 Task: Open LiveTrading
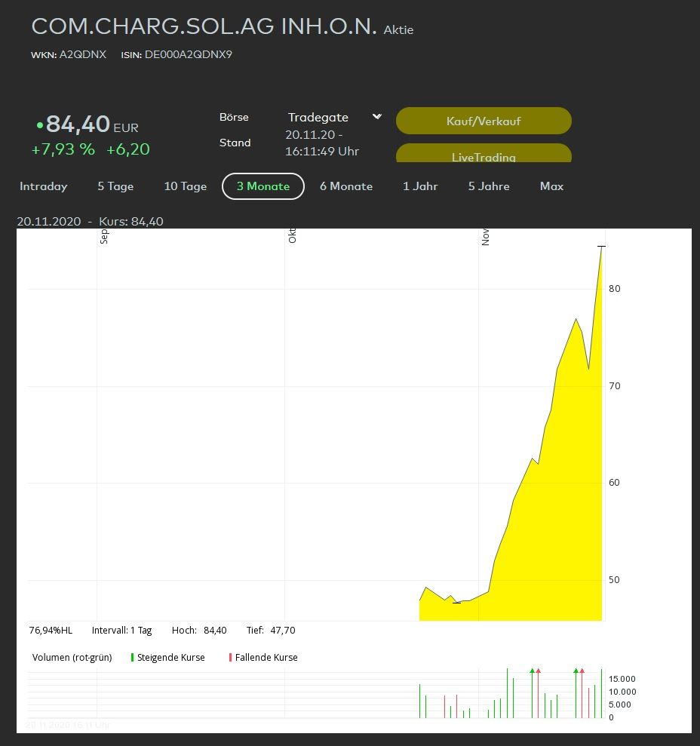(x=484, y=153)
